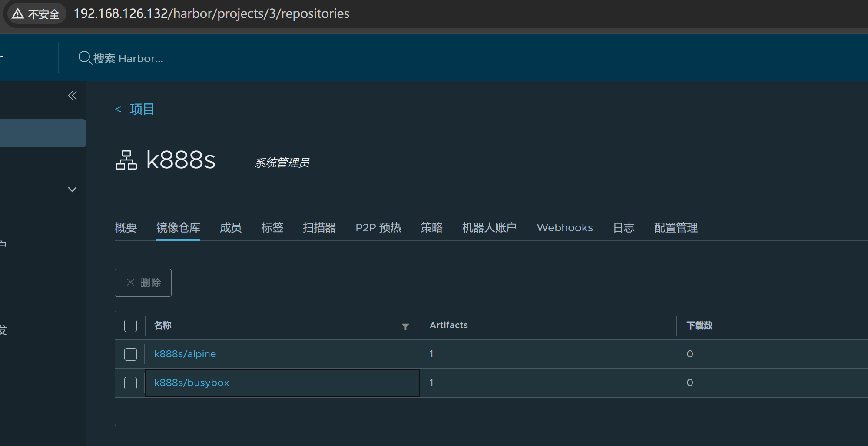This screenshot has height=446, width=868.
Task: Check the k888s/alpine row checkbox
Action: click(x=130, y=354)
